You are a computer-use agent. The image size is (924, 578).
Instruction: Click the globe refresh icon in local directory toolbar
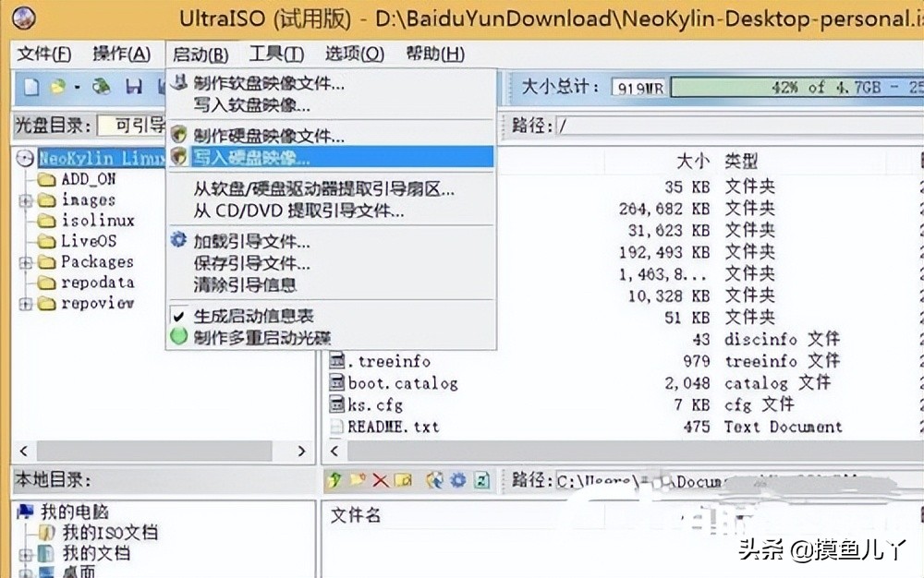coord(433,480)
